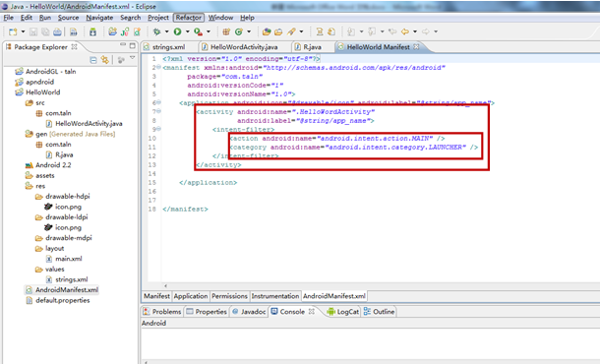The height and width of the screenshot is (364, 600).
Task: Close the HelloWorld Manifest editor tab
Action: pos(416,46)
